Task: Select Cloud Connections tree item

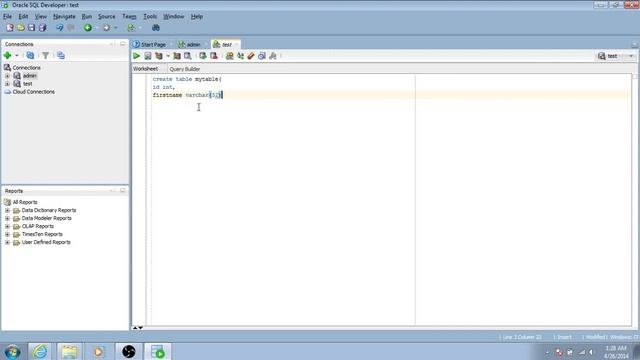Action: click(33, 92)
